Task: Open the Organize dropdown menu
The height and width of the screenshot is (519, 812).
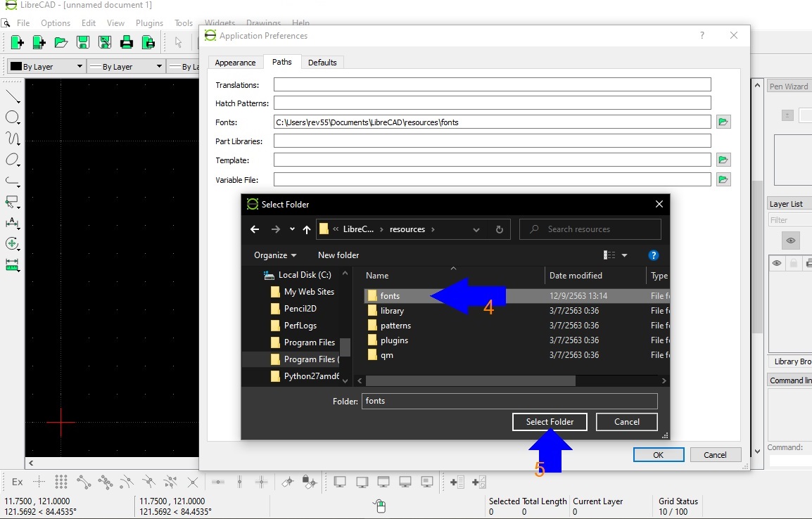Action: pos(275,255)
